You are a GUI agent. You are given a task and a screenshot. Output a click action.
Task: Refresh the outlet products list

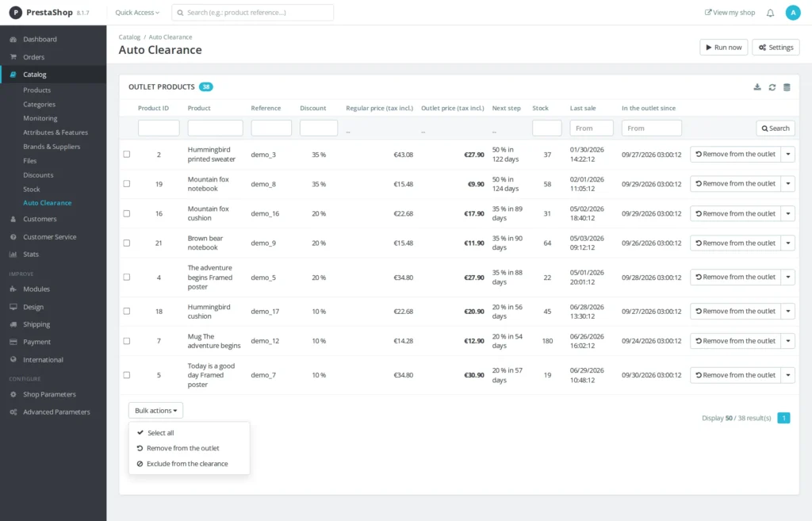(x=772, y=87)
